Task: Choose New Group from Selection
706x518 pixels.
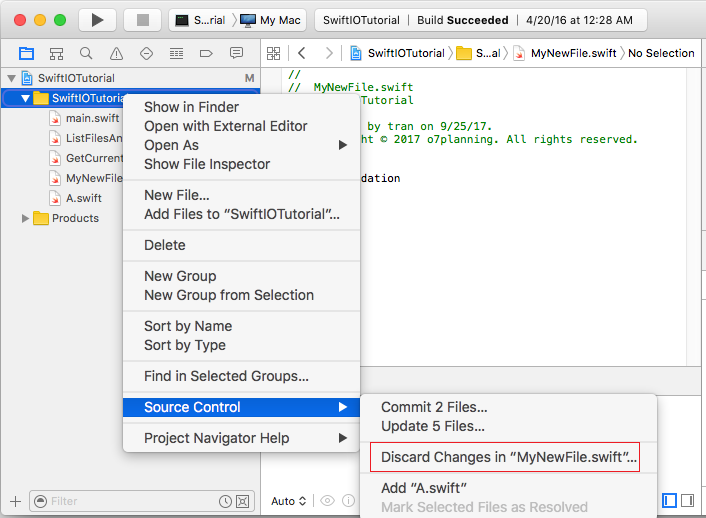Action: coord(241,295)
